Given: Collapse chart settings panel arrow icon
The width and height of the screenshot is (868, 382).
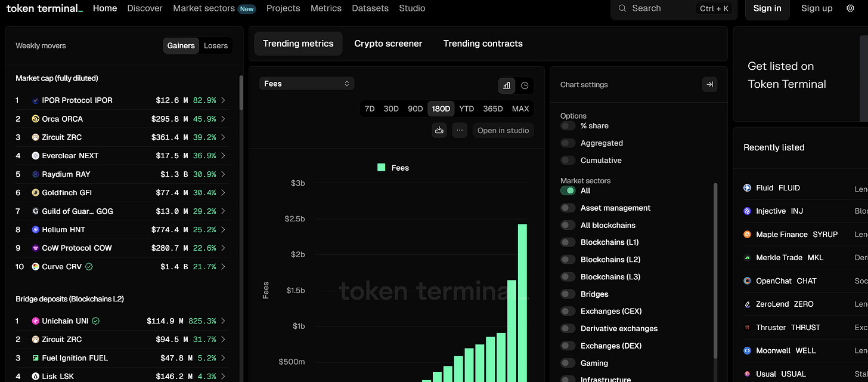Looking at the screenshot, I should (709, 85).
